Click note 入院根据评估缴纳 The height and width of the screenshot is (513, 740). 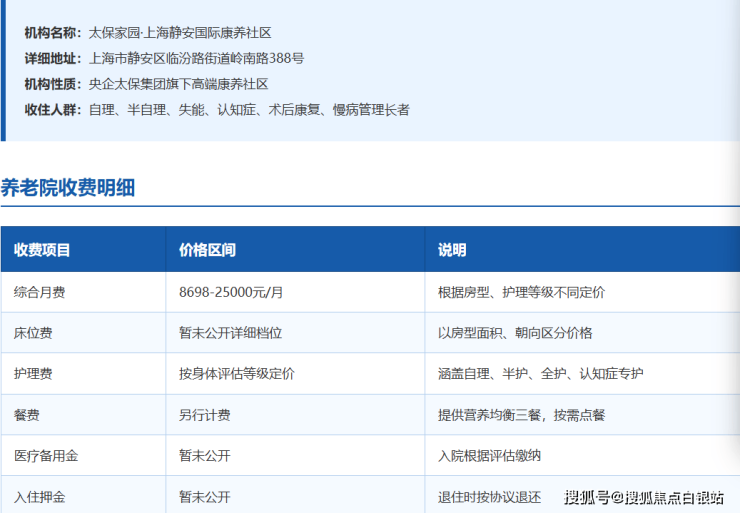pyautogui.click(x=489, y=455)
